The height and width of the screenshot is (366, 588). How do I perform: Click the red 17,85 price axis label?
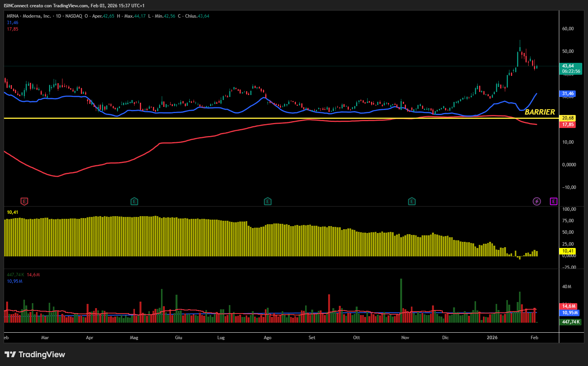[568, 125]
